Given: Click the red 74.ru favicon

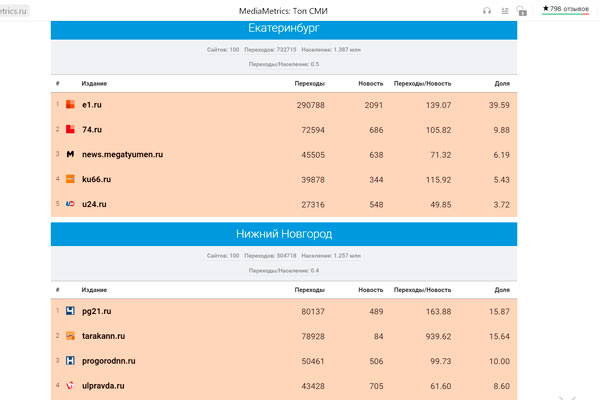Looking at the screenshot, I should 70,130.
